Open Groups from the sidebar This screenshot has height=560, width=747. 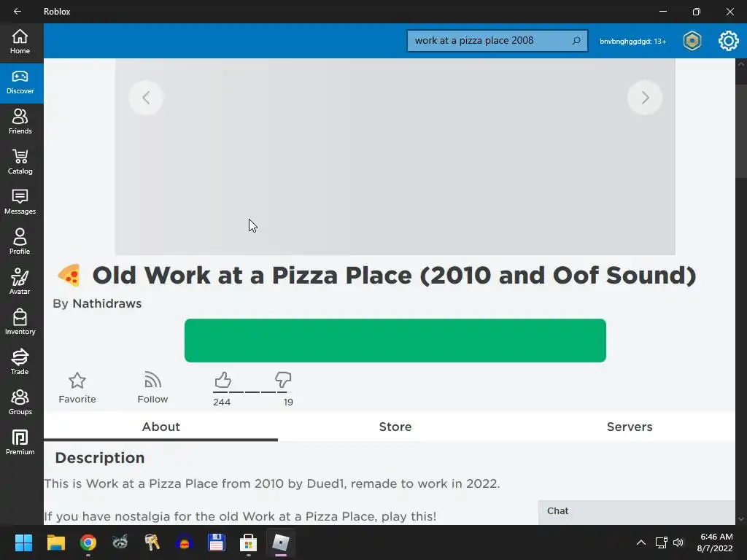pos(20,402)
